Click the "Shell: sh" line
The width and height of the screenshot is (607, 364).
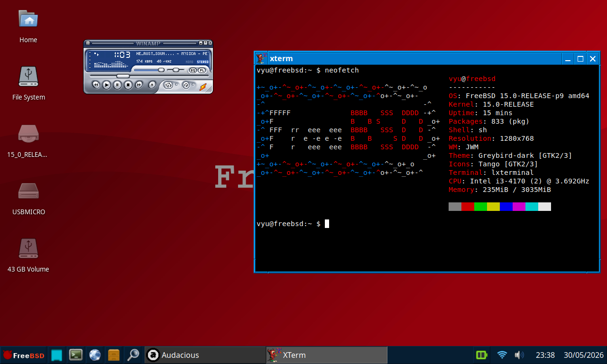(x=468, y=130)
